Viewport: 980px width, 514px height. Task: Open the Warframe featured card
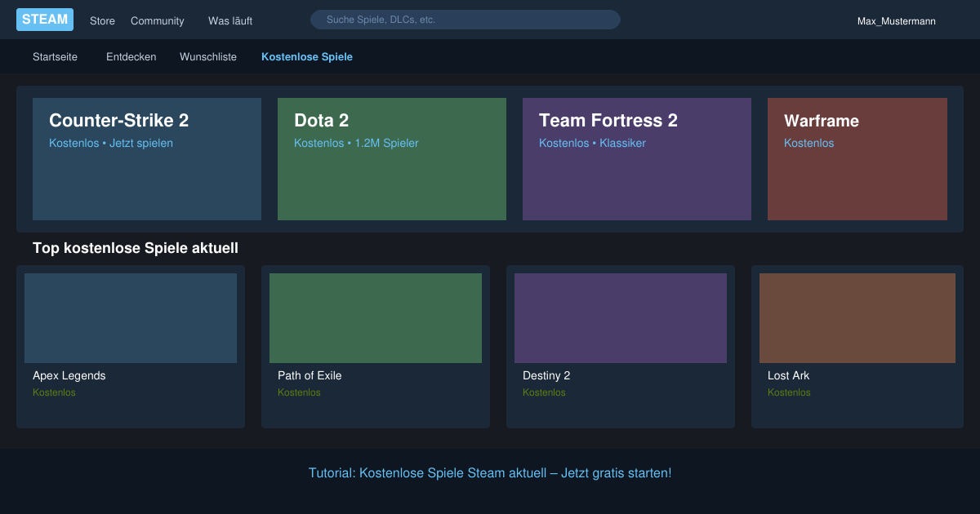(857, 159)
